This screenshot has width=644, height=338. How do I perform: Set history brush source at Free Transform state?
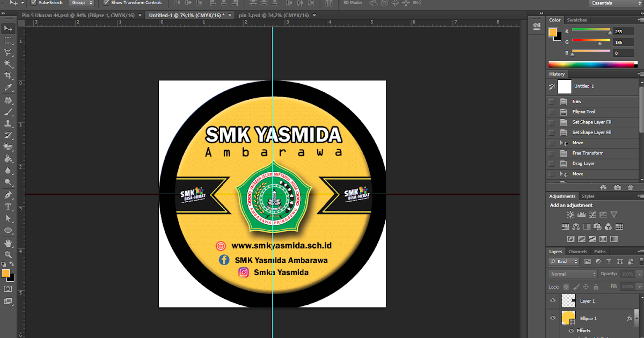click(552, 153)
